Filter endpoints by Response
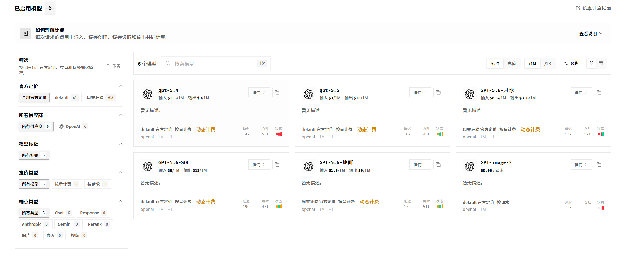 [93, 213]
